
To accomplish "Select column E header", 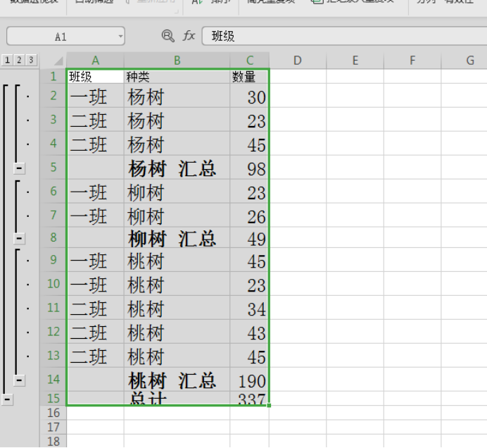I will pyautogui.click(x=355, y=61).
